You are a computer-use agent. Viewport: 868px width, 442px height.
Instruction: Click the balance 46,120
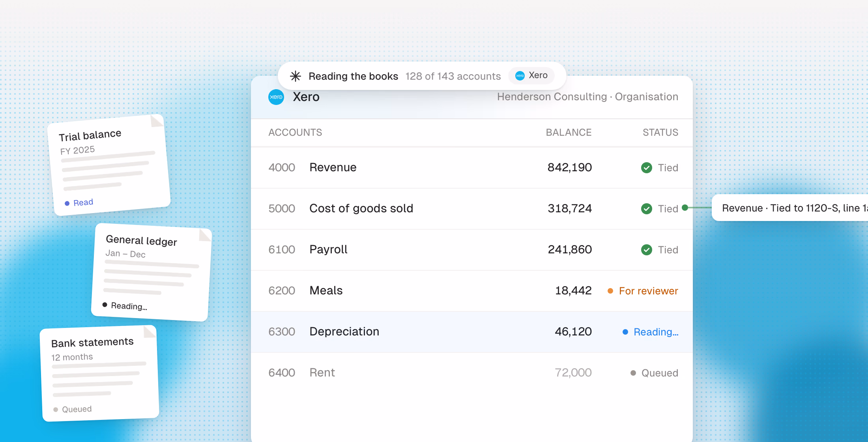(573, 331)
